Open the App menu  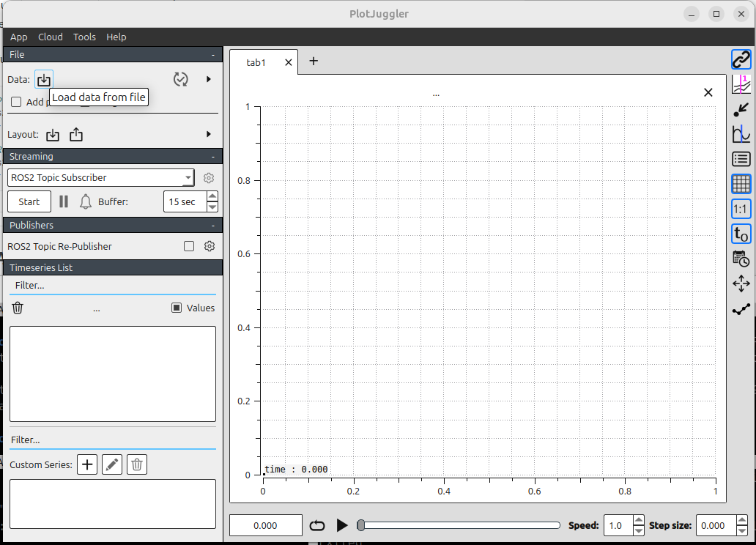pyautogui.click(x=19, y=37)
